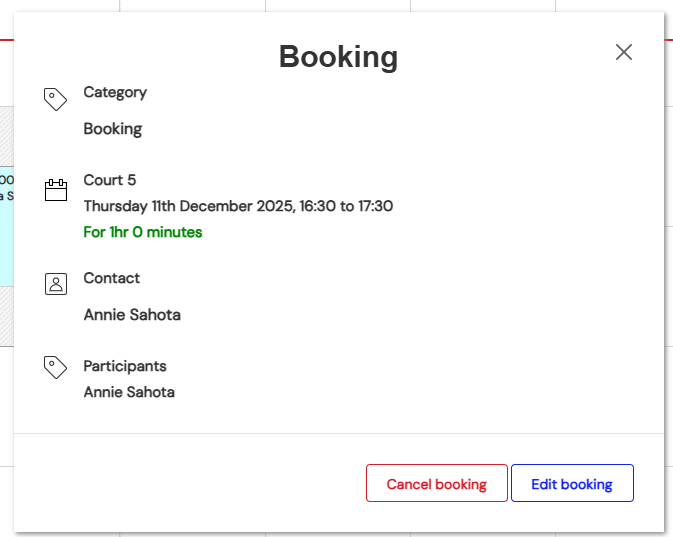The height and width of the screenshot is (537, 673).
Task: Select the Booking category value
Action: tap(113, 128)
